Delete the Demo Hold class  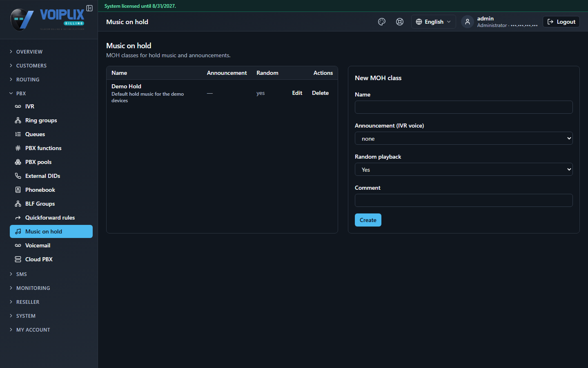click(x=320, y=93)
